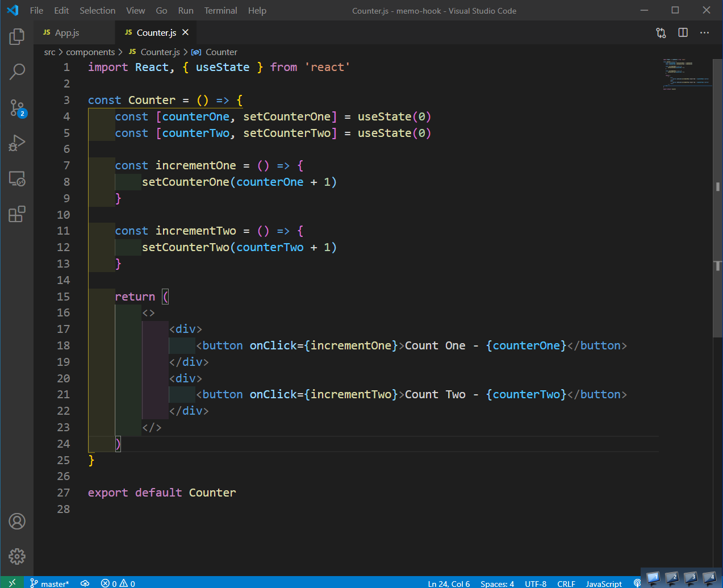Open the errors and warnings Problems indicator
This screenshot has width=723, height=588.
[118, 583]
